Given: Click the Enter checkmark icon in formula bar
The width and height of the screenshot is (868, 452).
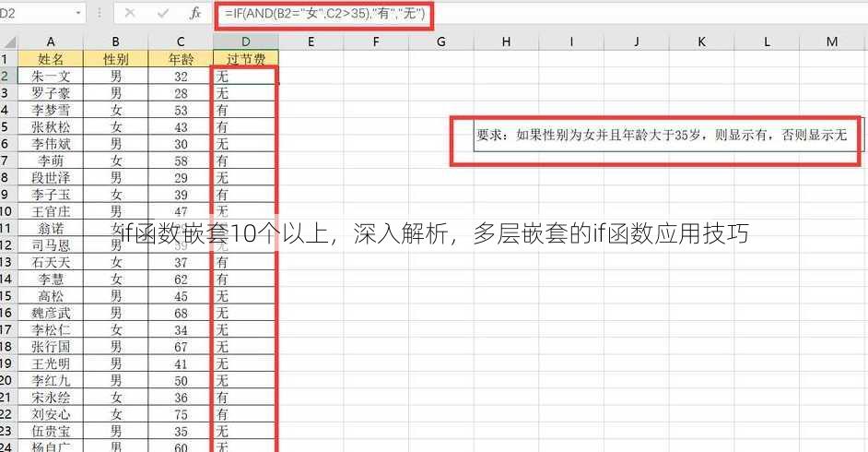Looking at the screenshot, I should pos(163,13).
